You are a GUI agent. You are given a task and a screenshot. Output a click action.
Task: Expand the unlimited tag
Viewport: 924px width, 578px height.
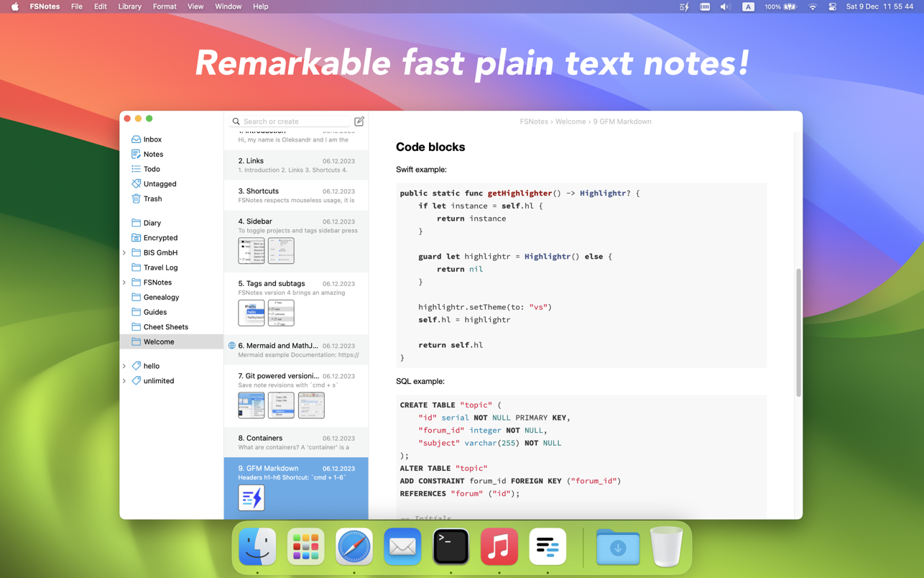tap(124, 381)
